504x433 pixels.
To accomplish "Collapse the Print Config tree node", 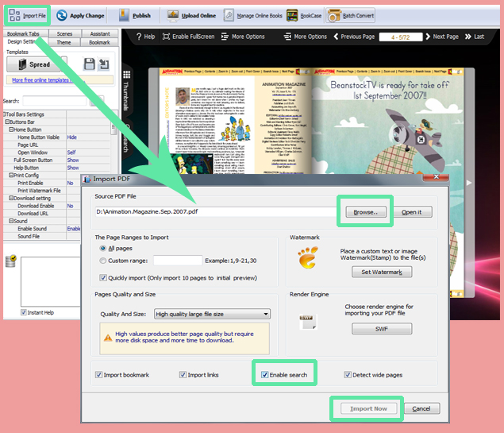I will coord(11,176).
